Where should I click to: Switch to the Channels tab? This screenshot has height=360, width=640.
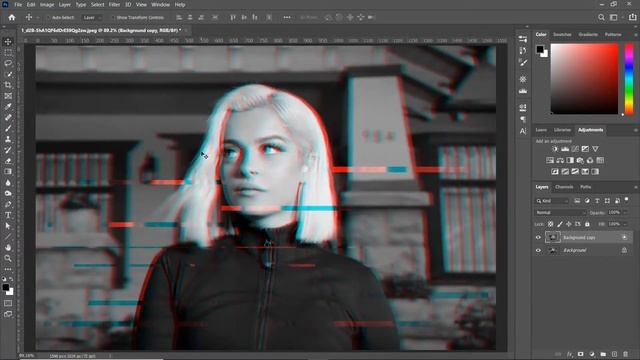pos(564,187)
